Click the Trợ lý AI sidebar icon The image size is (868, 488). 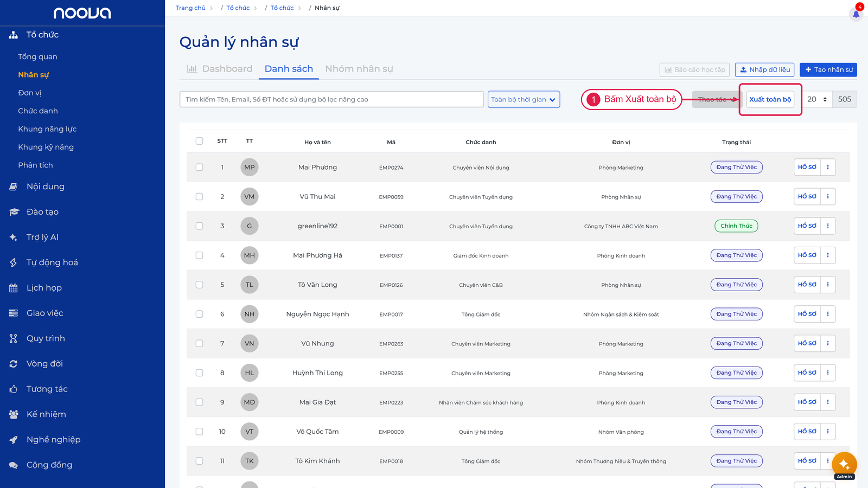14,237
